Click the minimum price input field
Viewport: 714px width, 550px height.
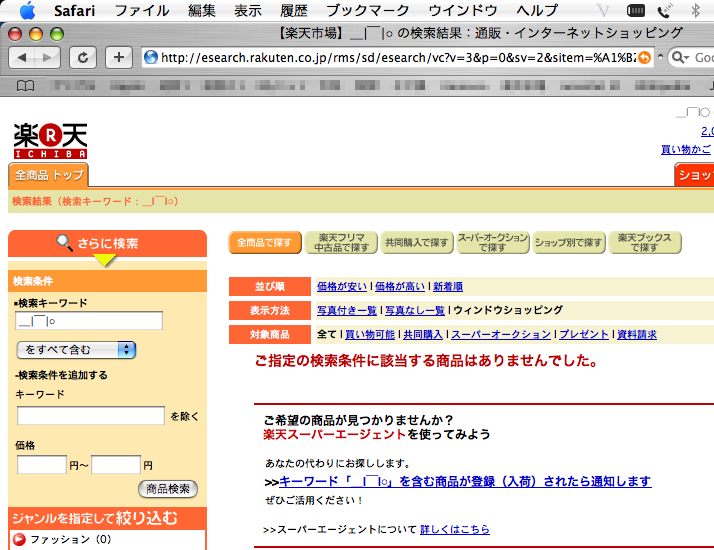[x=42, y=465]
